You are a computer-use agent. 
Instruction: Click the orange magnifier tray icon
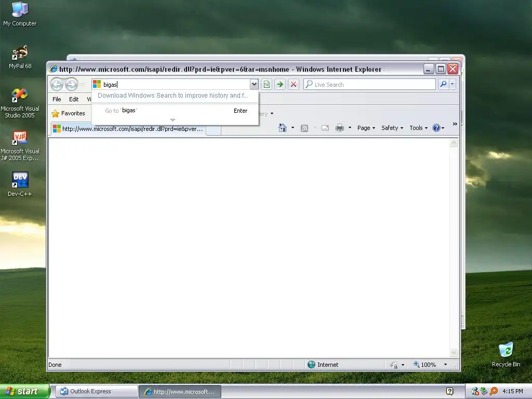(x=494, y=392)
